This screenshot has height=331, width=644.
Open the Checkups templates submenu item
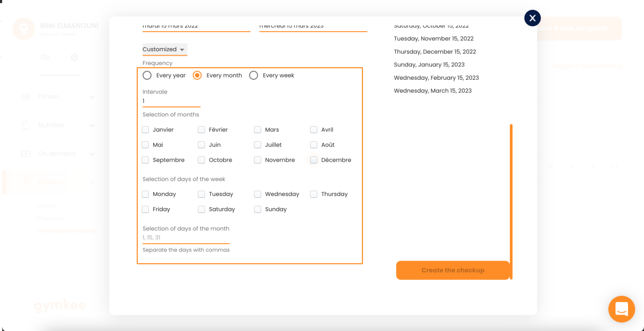coord(67,231)
